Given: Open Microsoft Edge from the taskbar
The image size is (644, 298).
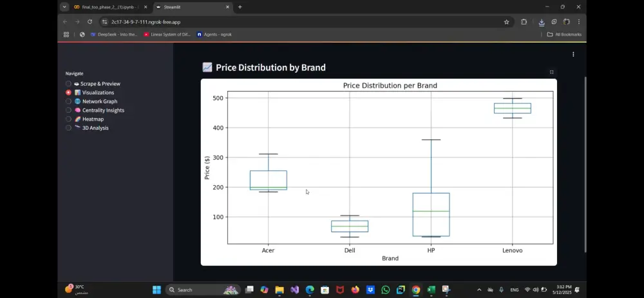Looking at the screenshot, I should tap(310, 290).
